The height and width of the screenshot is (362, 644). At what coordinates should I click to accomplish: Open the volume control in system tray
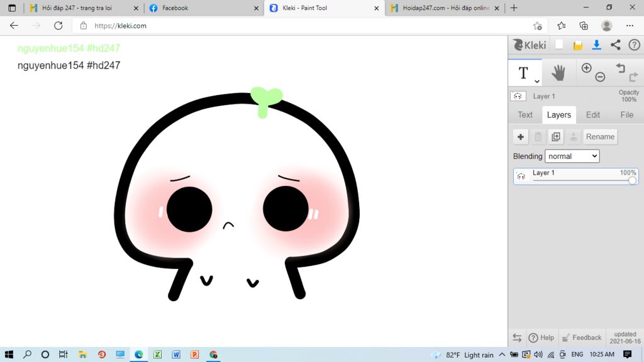[538, 354]
